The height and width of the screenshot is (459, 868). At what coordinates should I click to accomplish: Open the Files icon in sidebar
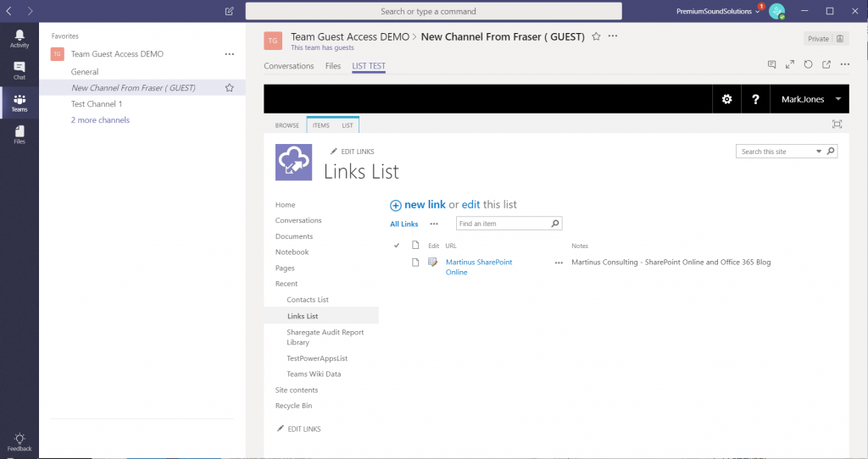click(x=19, y=135)
